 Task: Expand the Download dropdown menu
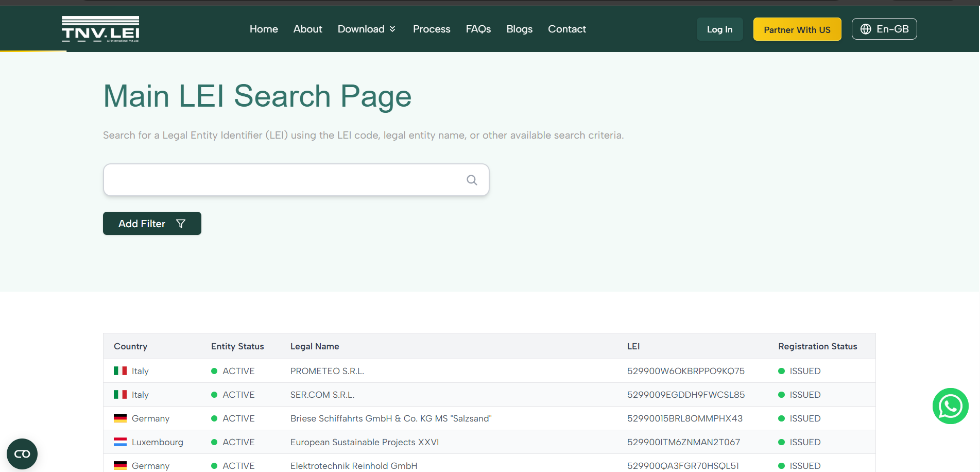pos(367,29)
